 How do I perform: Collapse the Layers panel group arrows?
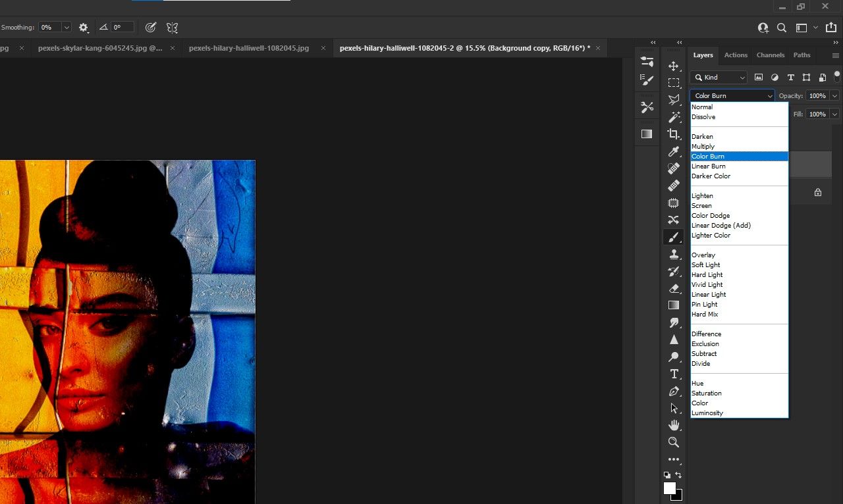[836, 42]
